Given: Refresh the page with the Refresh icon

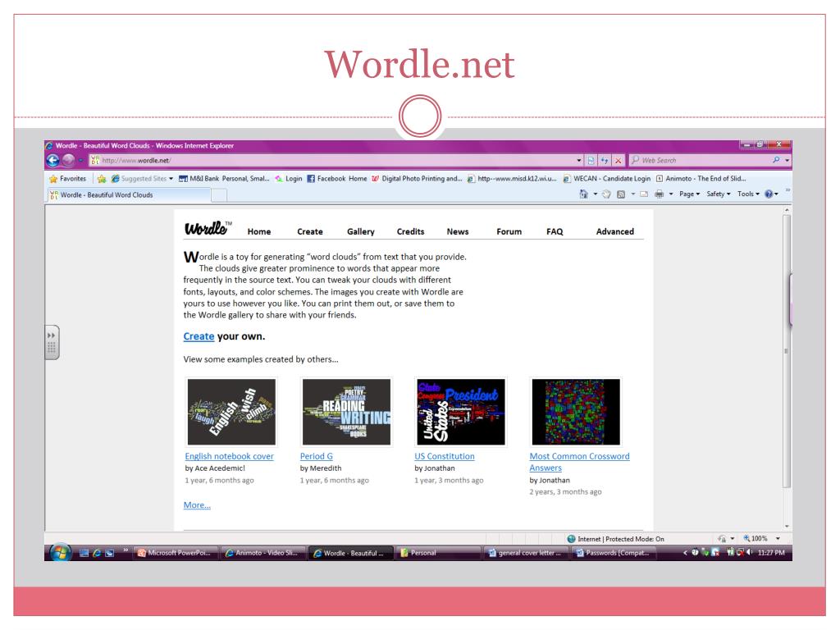Looking at the screenshot, I should click(605, 160).
